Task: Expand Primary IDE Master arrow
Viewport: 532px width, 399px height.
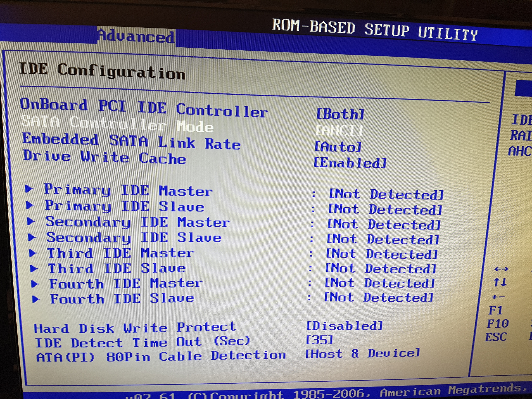Action: pyautogui.click(x=29, y=189)
